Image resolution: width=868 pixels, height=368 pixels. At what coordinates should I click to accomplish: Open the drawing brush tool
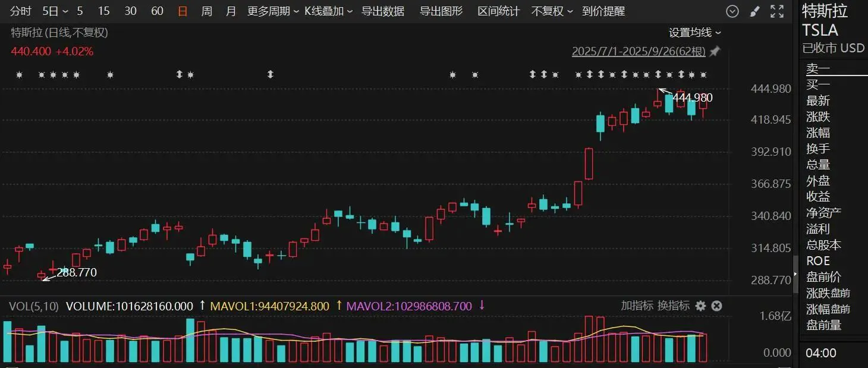(754, 11)
